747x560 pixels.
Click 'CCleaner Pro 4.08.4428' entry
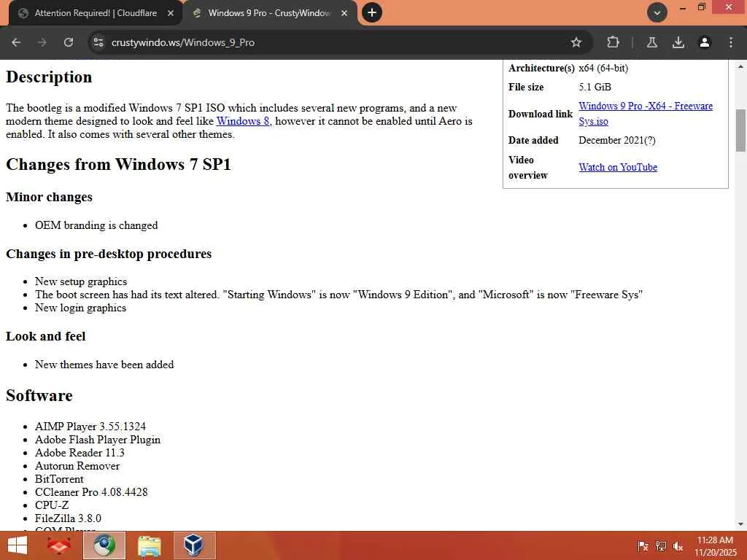(91, 492)
